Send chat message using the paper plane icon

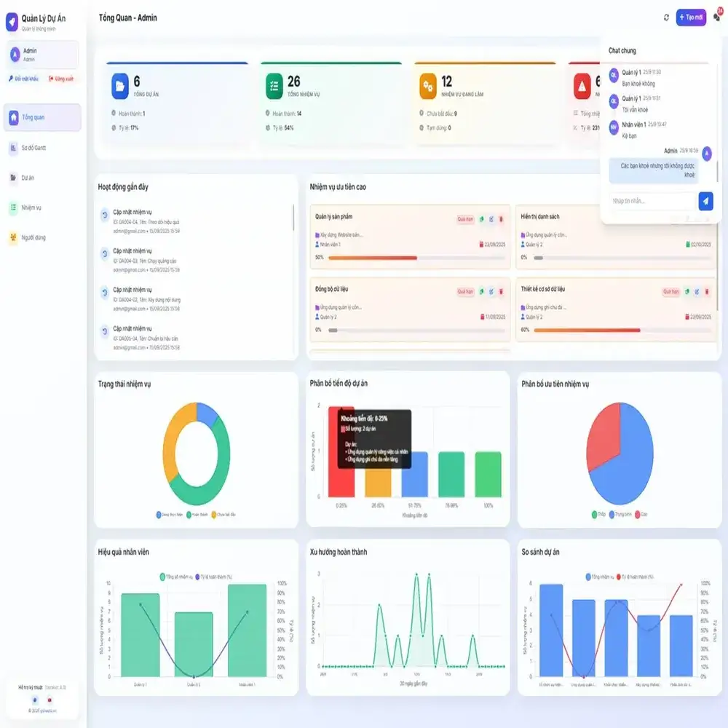[705, 201]
